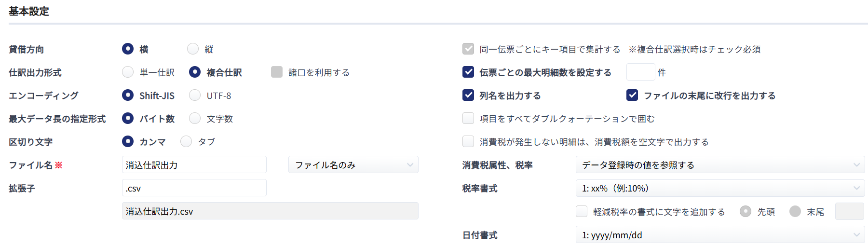
Task: Expand 消費税属性、税率 dropdown
Action: point(720,164)
